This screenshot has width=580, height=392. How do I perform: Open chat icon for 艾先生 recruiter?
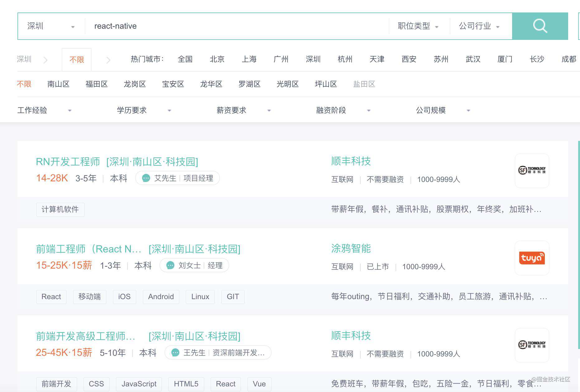(x=146, y=178)
